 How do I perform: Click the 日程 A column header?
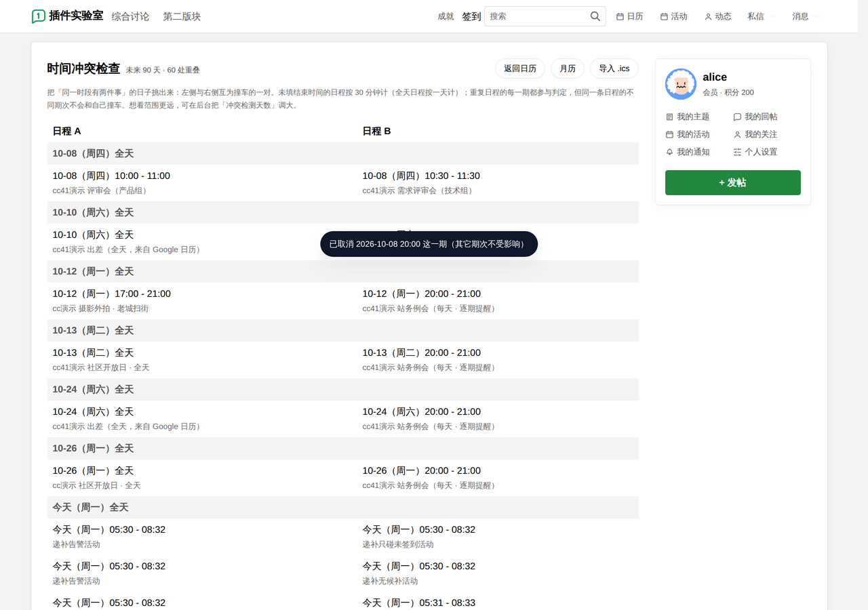click(67, 131)
